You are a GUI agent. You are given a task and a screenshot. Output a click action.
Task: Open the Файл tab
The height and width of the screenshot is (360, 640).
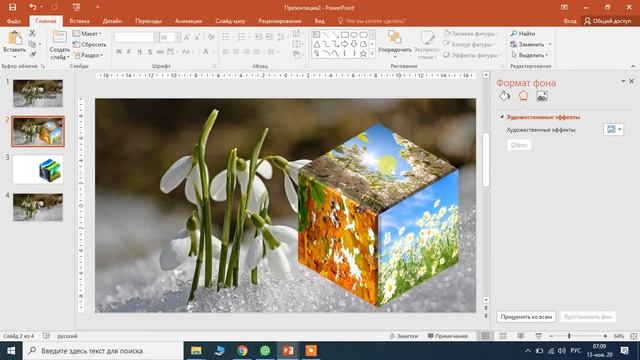[13, 21]
